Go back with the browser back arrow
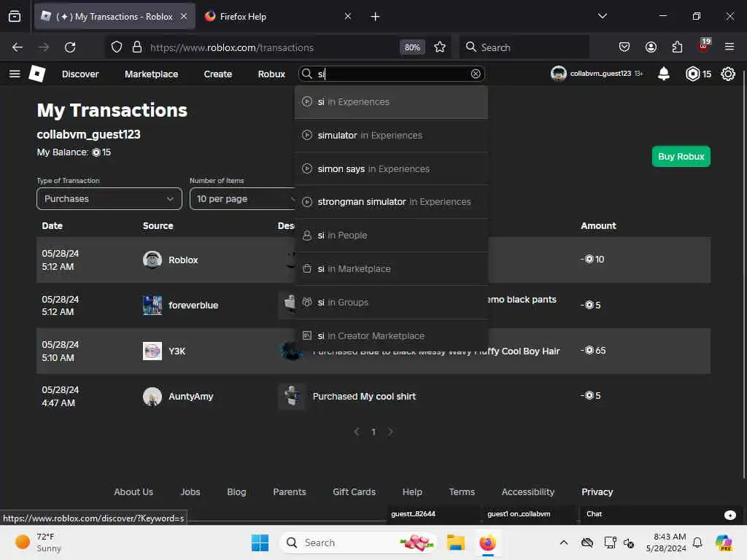Image resolution: width=747 pixels, height=560 pixels. (18, 47)
